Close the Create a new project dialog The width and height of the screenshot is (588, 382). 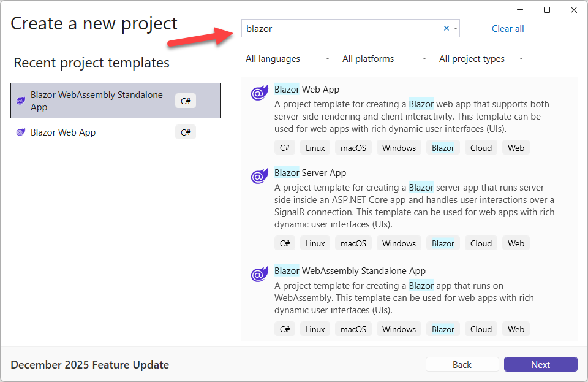tap(574, 10)
